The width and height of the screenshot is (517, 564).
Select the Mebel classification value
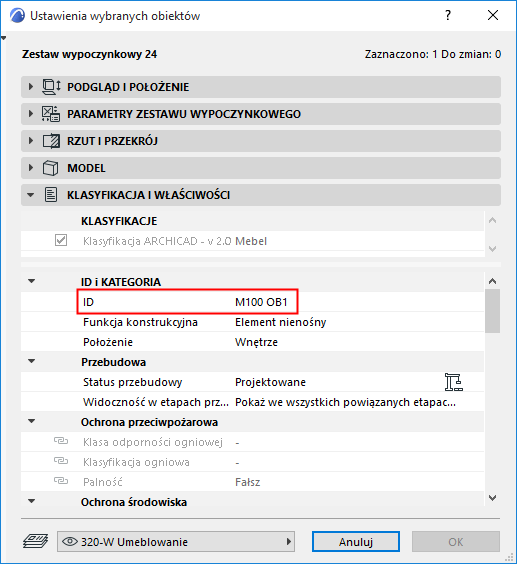coord(251,241)
